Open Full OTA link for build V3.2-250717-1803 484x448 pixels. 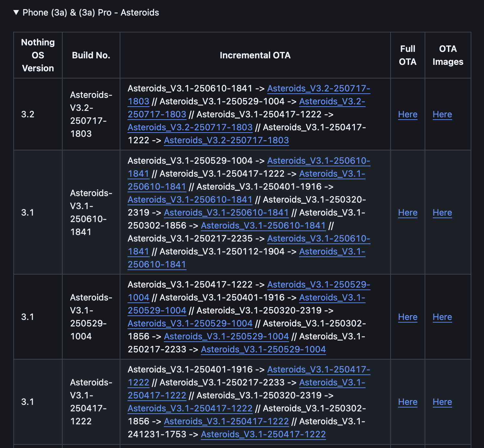(407, 114)
